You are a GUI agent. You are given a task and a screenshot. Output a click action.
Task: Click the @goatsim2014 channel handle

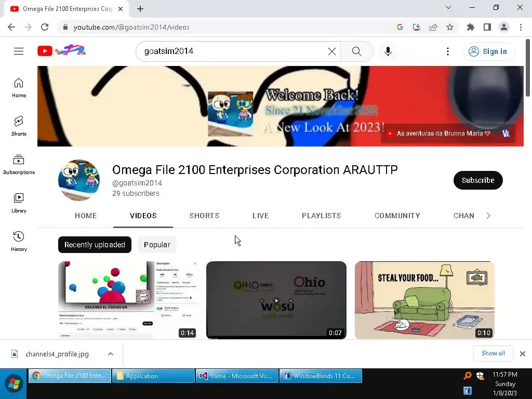pos(137,183)
